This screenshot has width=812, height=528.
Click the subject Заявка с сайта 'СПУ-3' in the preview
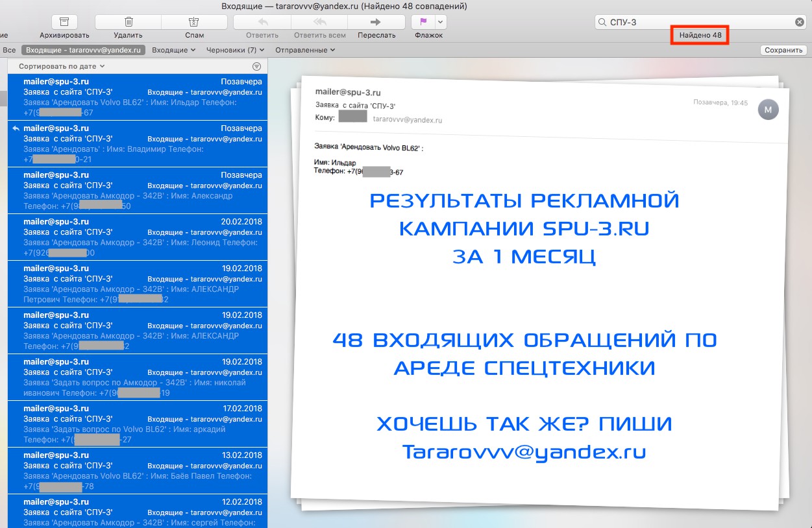356,105
